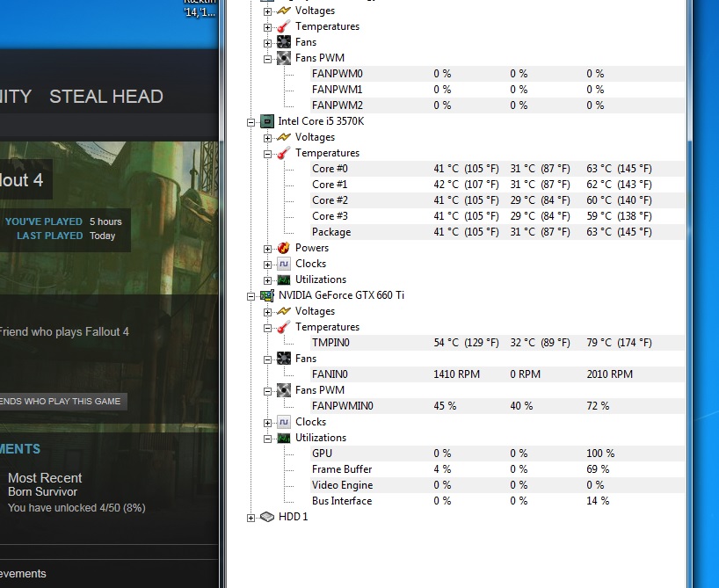Image resolution: width=719 pixels, height=588 pixels.
Task: Click the GPU Utilizations graph icon
Action: [284, 438]
